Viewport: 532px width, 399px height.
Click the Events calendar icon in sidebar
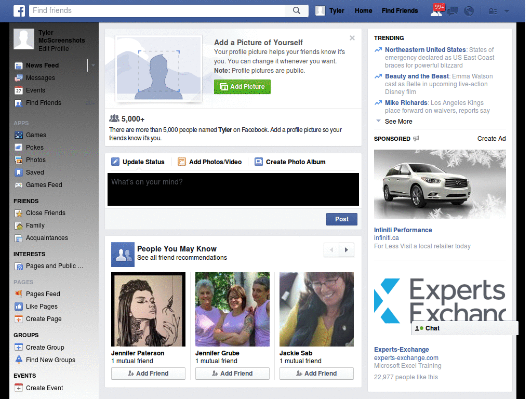[19, 90]
